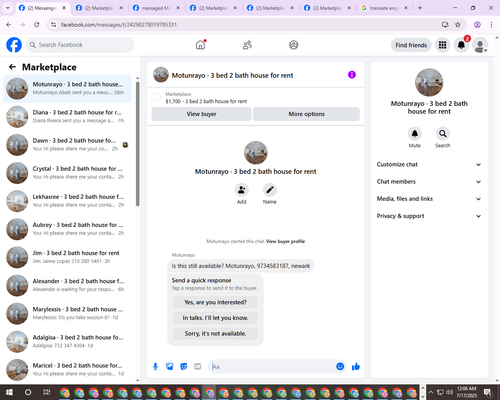
Task: Mute the conversation with bell icon
Action: [x=415, y=134]
